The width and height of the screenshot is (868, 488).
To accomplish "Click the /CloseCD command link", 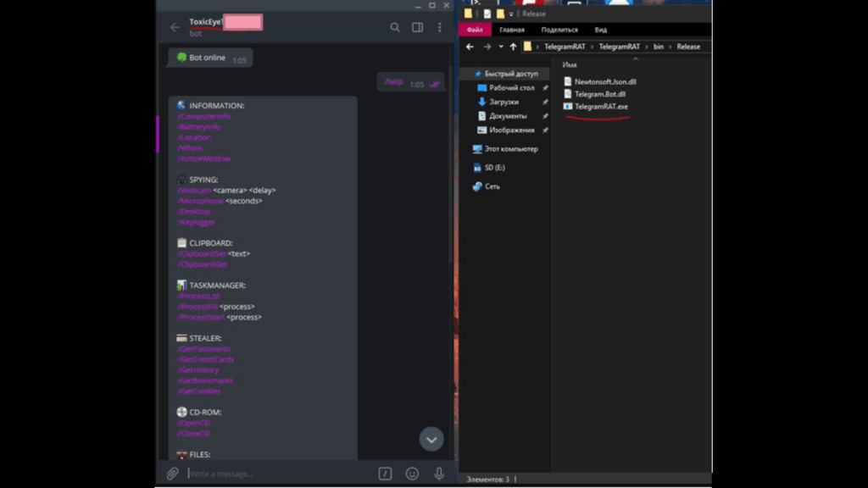I will (194, 433).
